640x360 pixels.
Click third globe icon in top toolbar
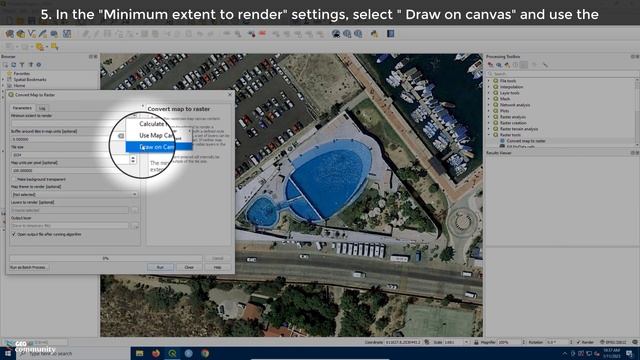coord(358,34)
